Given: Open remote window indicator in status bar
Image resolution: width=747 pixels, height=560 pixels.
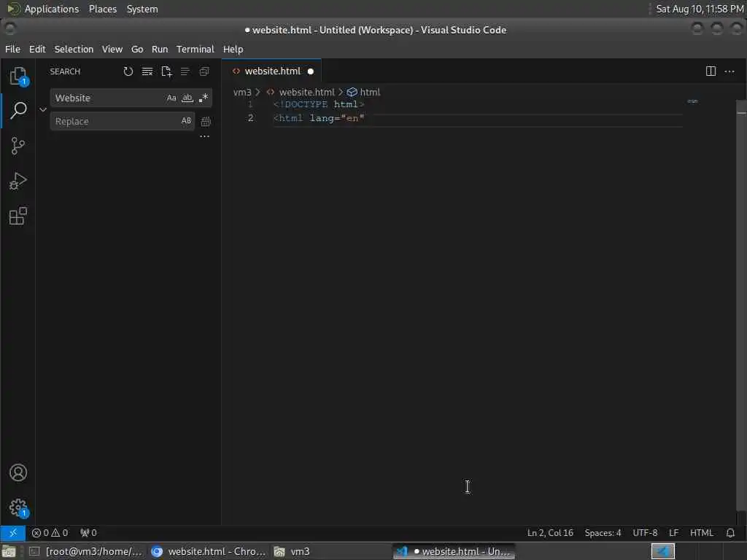Looking at the screenshot, I should pyautogui.click(x=13, y=532).
